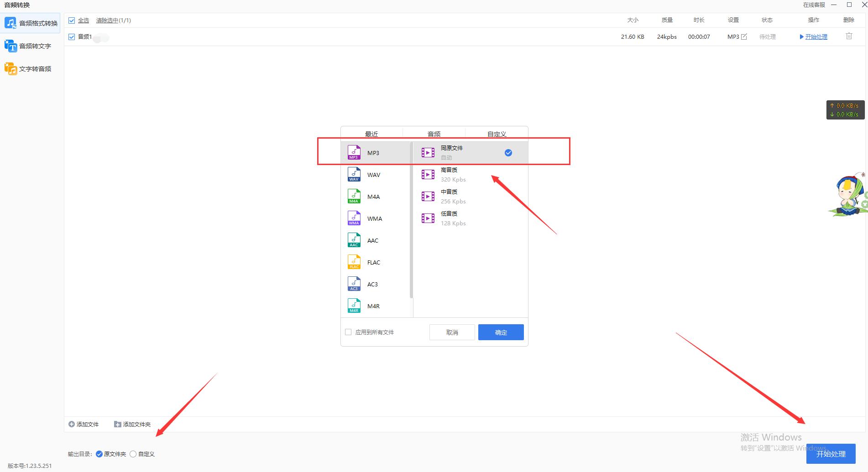The width and height of the screenshot is (868, 472).
Task: Click the edit icon next to MP3 setting
Action: point(744,36)
